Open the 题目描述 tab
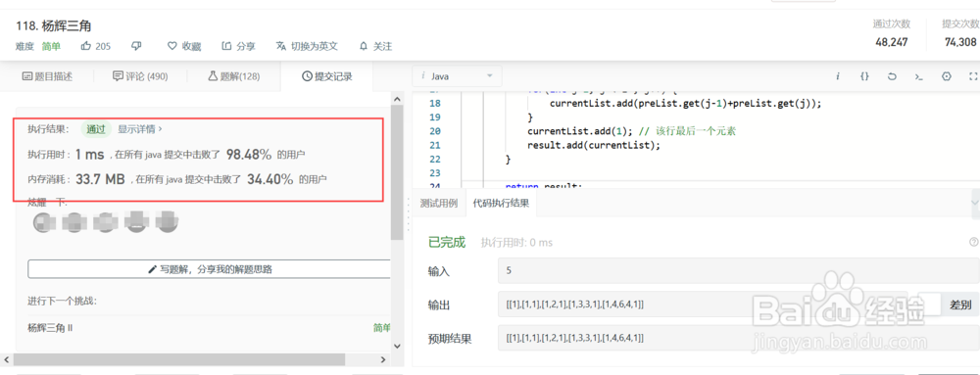The width and height of the screenshot is (980, 375). [x=47, y=76]
